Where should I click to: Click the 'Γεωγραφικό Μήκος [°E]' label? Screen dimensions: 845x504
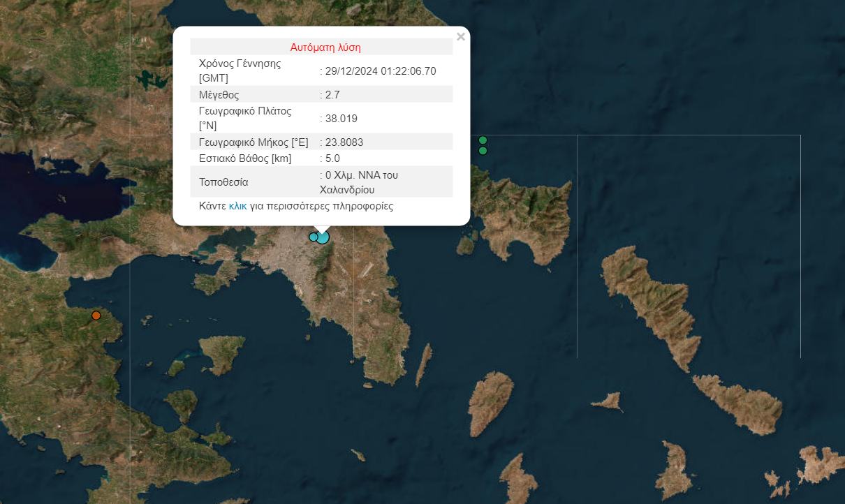253,142
